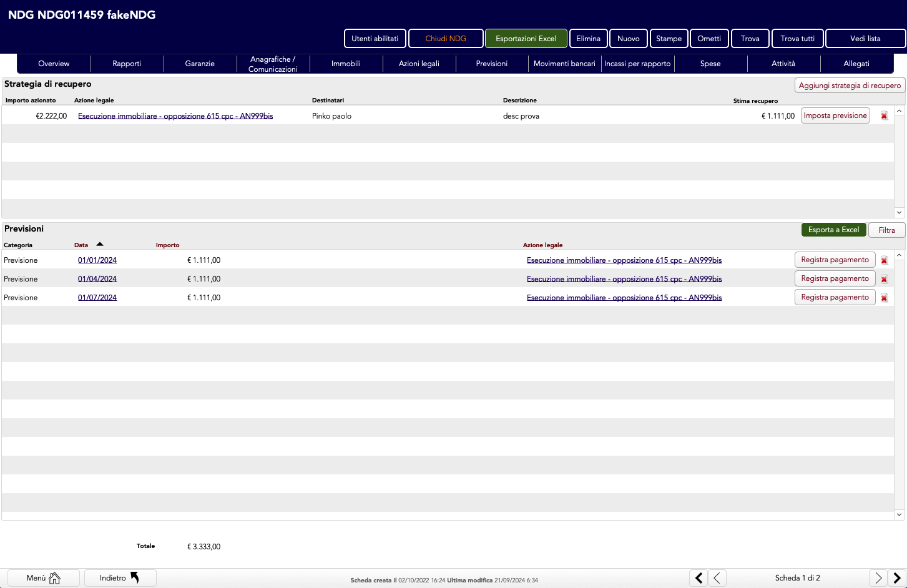Go to the previous record
This screenshot has width=907, height=588.
tap(717, 578)
